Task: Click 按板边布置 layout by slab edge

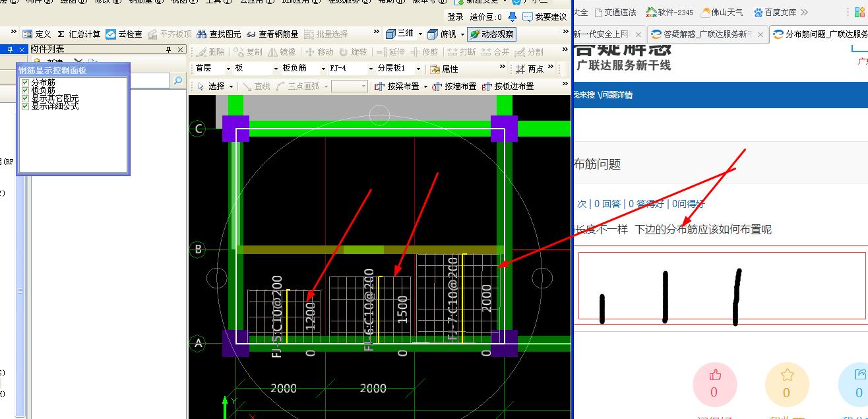Action: tap(508, 86)
